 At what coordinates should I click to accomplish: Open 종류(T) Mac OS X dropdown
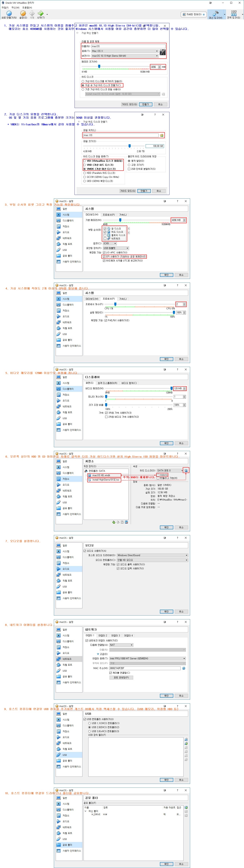[x=125, y=51]
